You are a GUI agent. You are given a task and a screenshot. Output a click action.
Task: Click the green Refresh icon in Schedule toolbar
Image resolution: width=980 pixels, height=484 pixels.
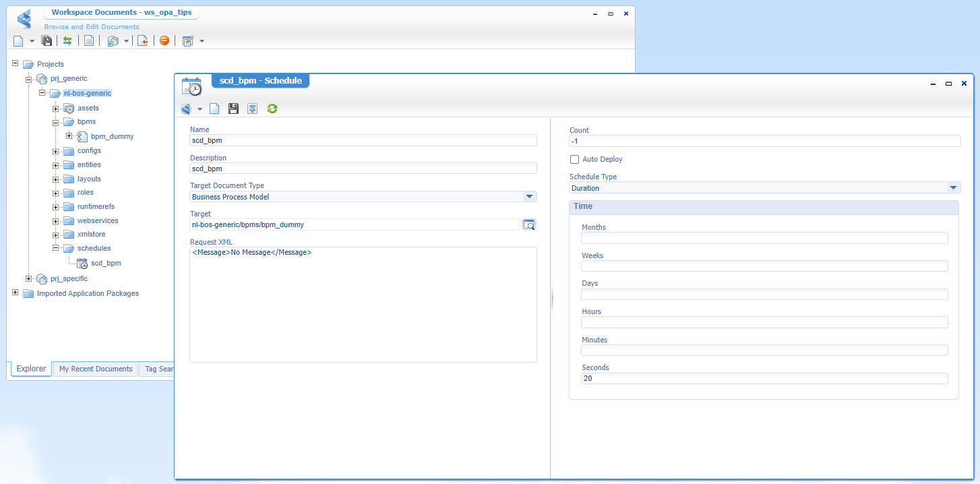[272, 109]
